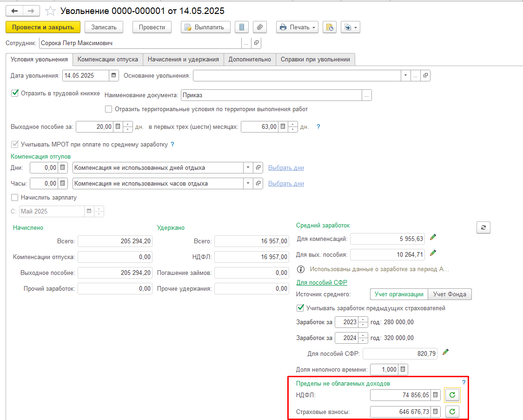Open calculator for compensation Часы field
The width and height of the screenshot is (523, 420).
pyautogui.click(x=63, y=183)
